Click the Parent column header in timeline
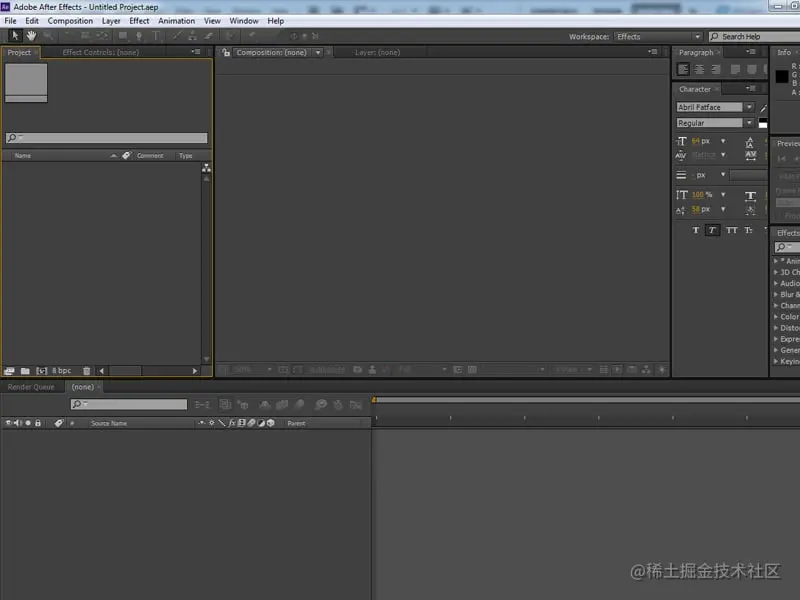 coord(296,423)
